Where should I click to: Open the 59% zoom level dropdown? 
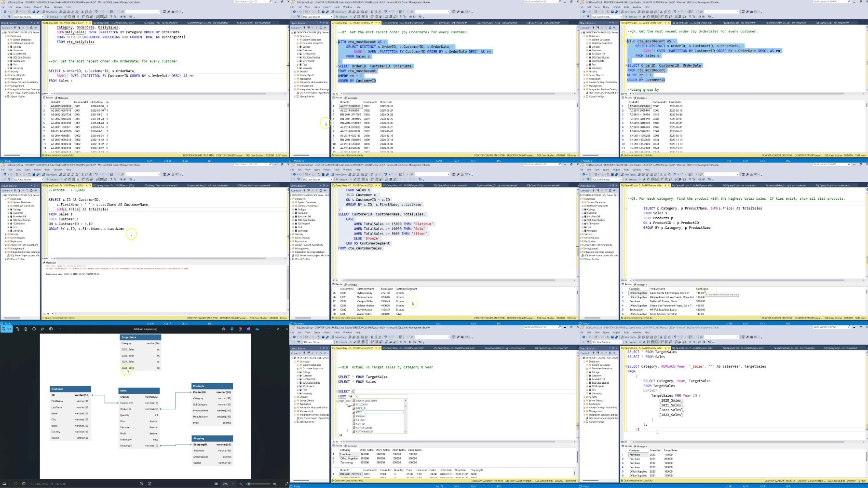coord(228,484)
